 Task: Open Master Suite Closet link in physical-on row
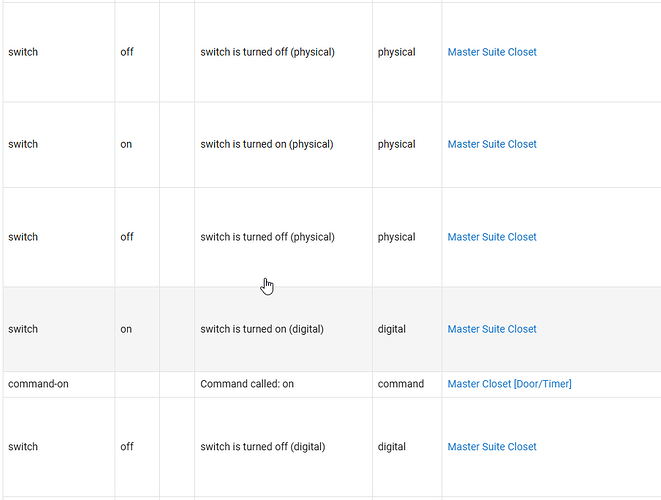492,144
